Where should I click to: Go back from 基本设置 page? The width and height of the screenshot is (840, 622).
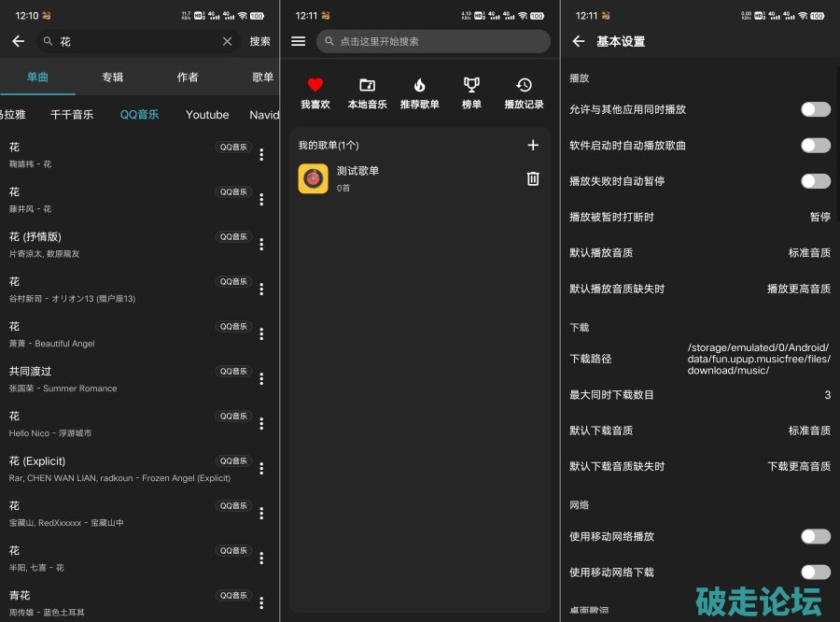point(578,41)
